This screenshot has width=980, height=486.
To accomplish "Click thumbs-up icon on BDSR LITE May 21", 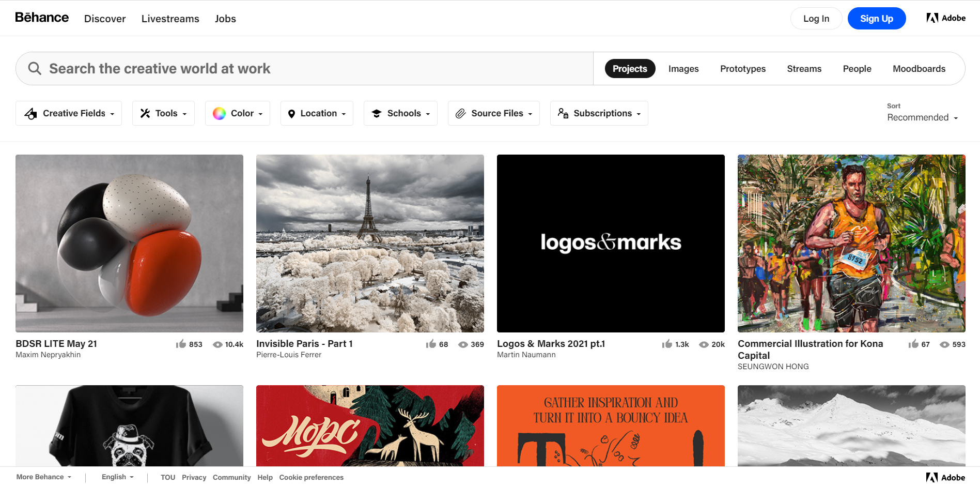I will 181,344.
